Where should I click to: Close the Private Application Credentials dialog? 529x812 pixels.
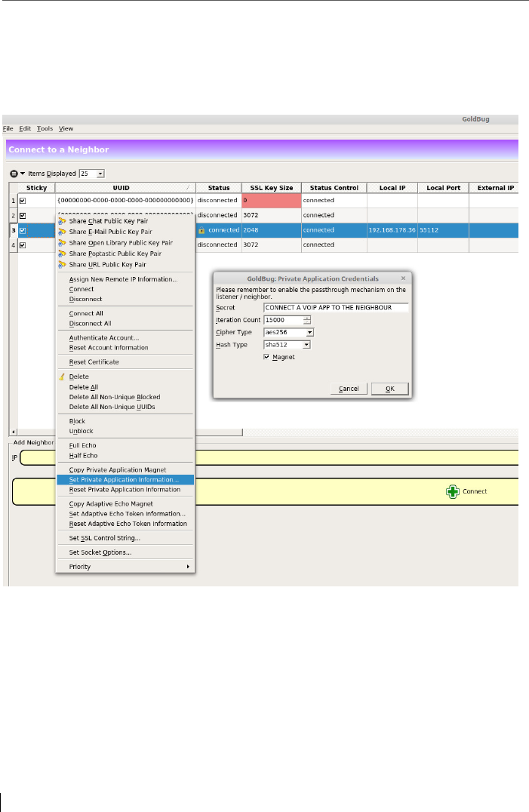point(403,278)
